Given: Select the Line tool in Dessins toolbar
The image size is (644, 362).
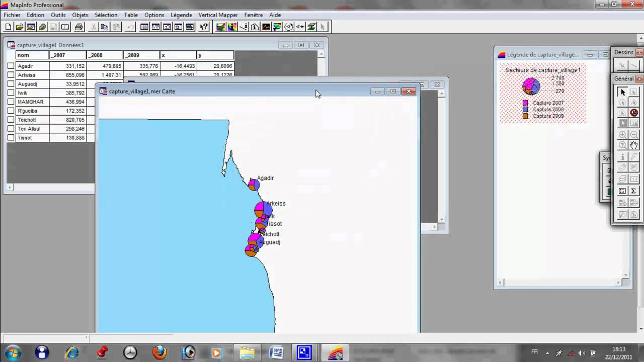Looking at the screenshot, I should [633, 65].
